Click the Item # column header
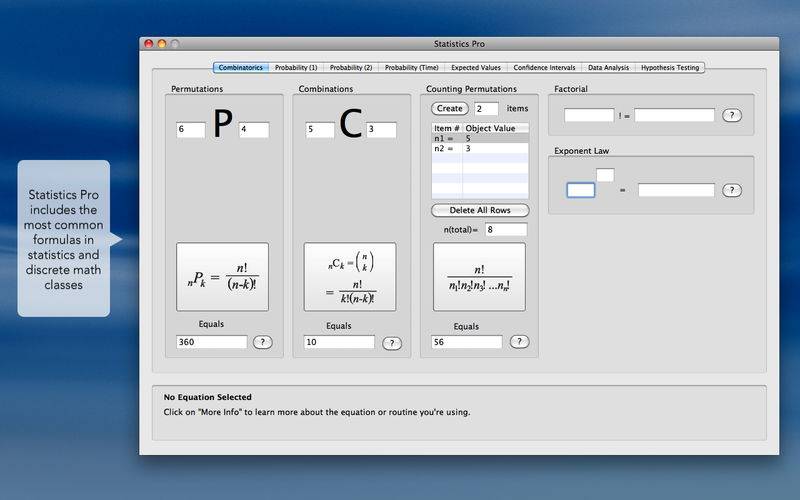Image resolution: width=800 pixels, height=500 pixels. [x=447, y=129]
